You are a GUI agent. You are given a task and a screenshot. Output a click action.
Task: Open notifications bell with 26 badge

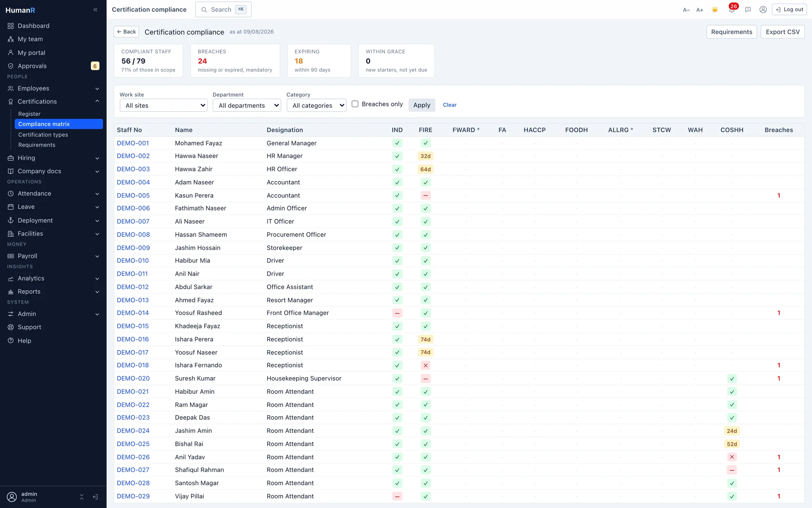[732, 10]
